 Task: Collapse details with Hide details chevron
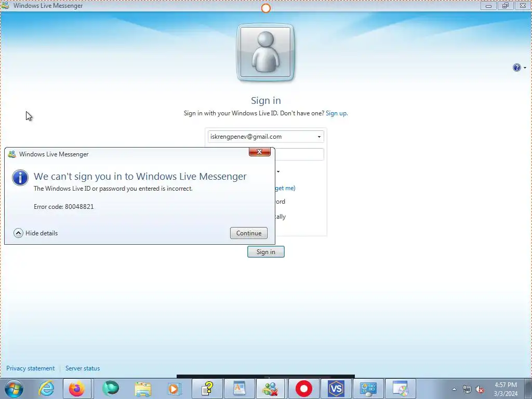[18, 233]
